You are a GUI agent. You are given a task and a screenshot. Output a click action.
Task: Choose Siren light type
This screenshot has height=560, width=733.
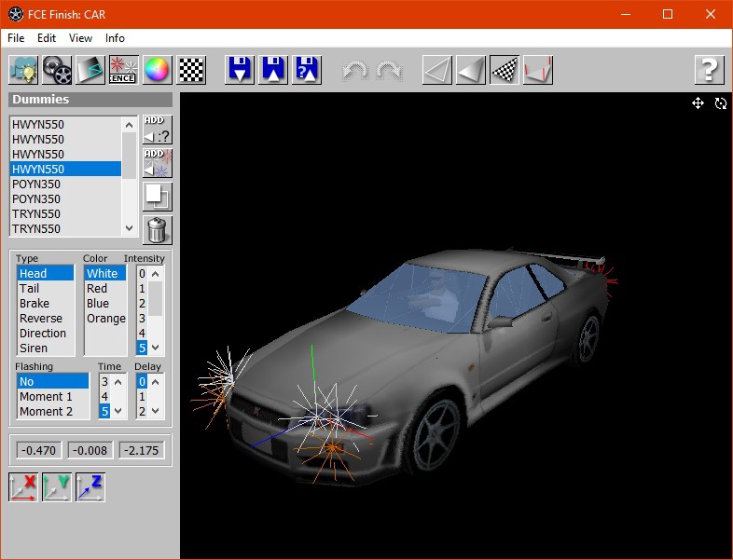(x=46, y=348)
